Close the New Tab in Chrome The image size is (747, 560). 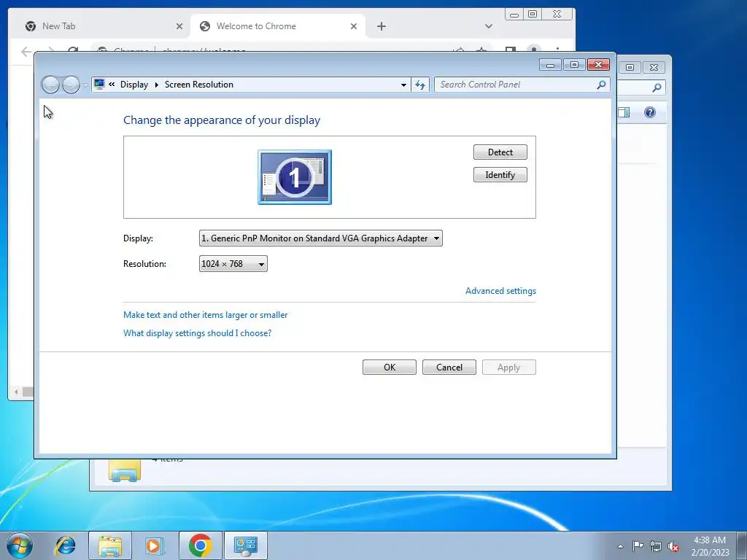click(179, 26)
